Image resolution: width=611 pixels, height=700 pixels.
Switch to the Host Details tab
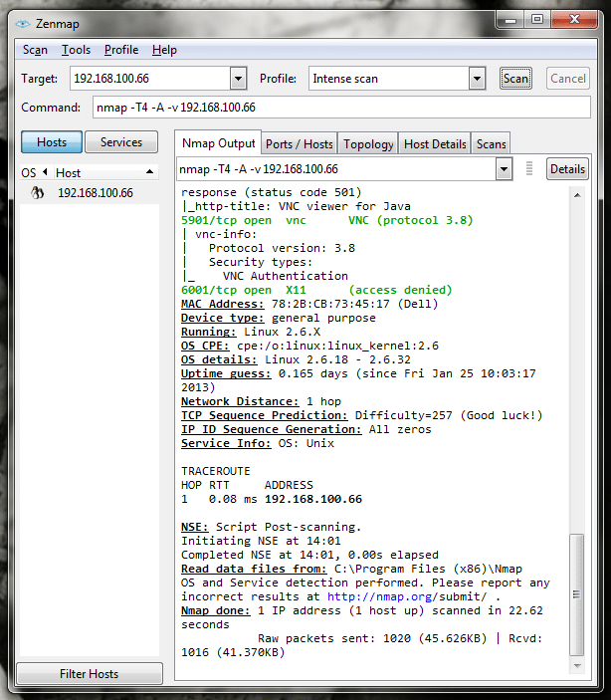coord(435,144)
